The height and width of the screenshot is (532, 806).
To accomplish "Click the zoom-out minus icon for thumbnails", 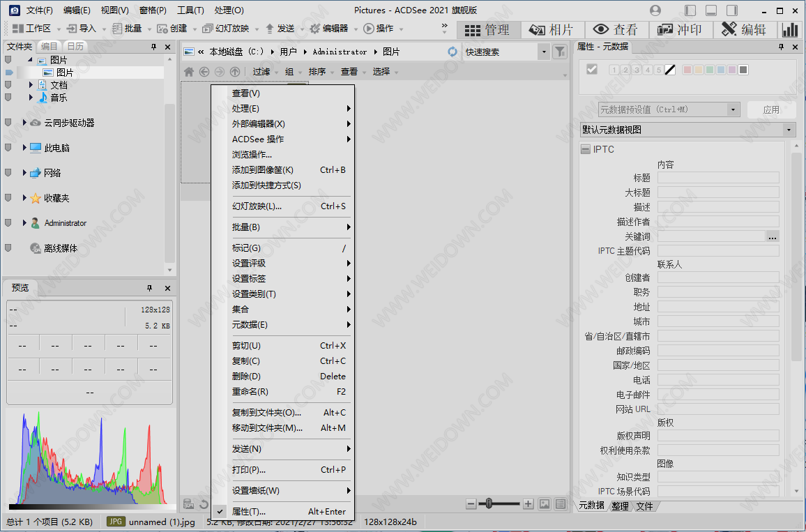I will 471,503.
